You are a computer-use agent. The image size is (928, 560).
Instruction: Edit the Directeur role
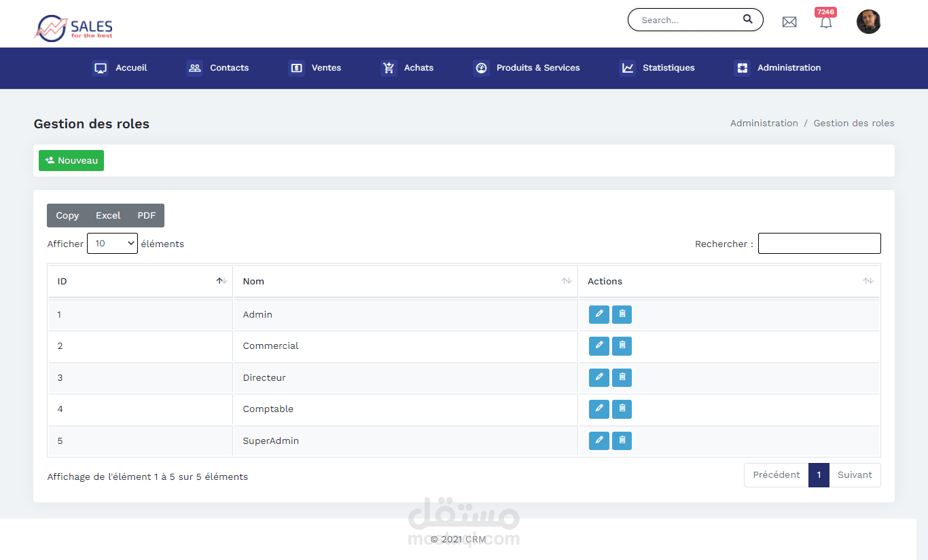point(599,377)
